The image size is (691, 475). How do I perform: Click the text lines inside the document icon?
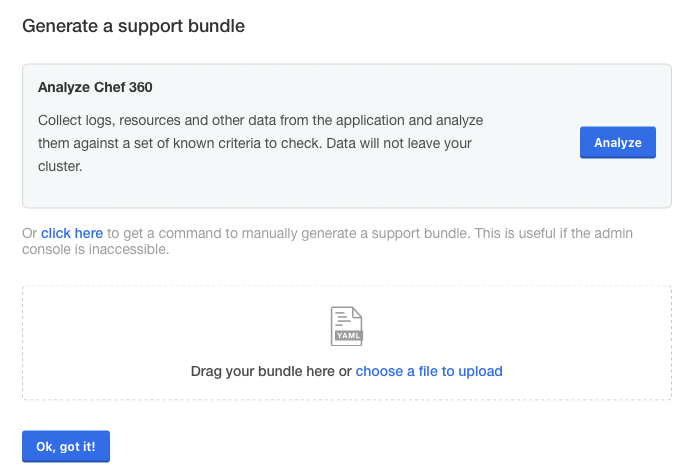pyautogui.click(x=343, y=320)
